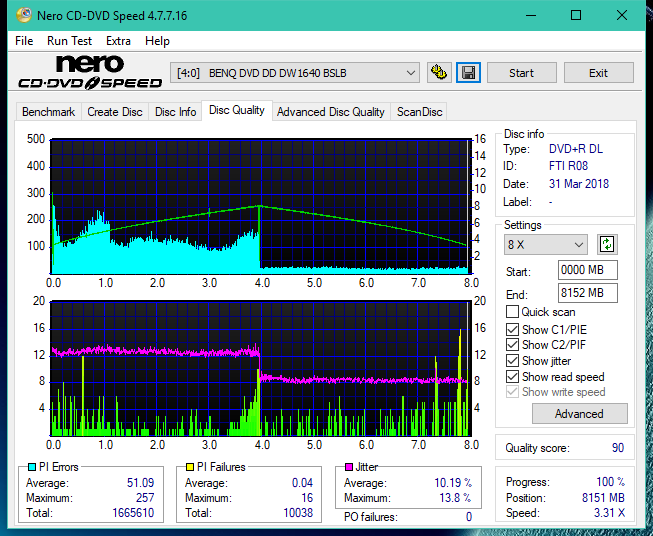Click the Jitter average 10.19 % value
The image size is (653, 536).
point(453,483)
